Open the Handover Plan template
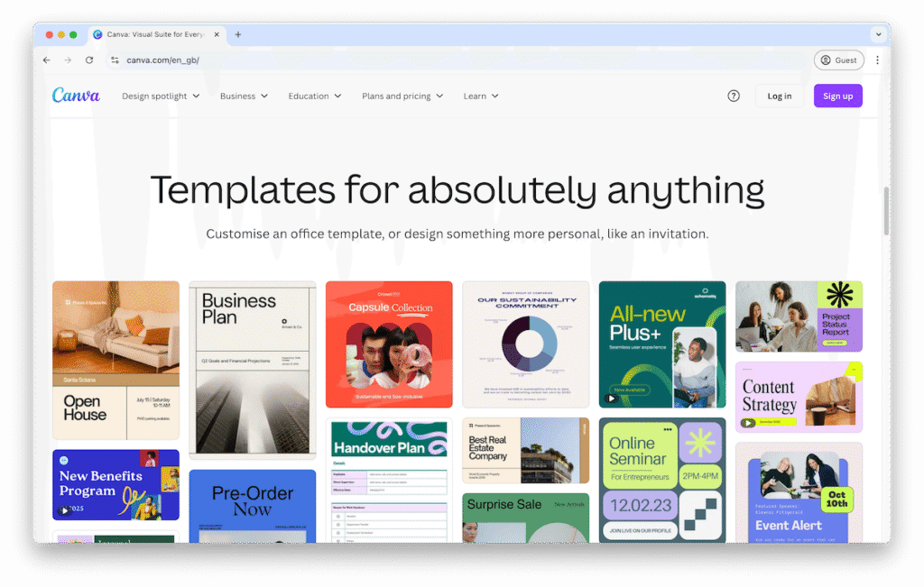 (389, 481)
